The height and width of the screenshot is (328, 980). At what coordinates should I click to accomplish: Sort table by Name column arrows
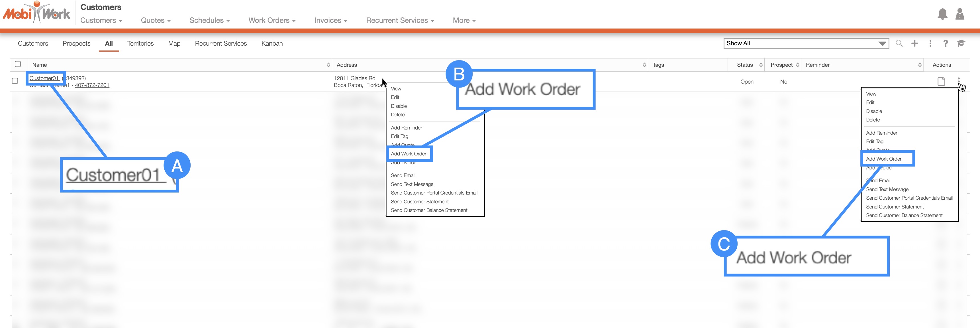(328, 65)
